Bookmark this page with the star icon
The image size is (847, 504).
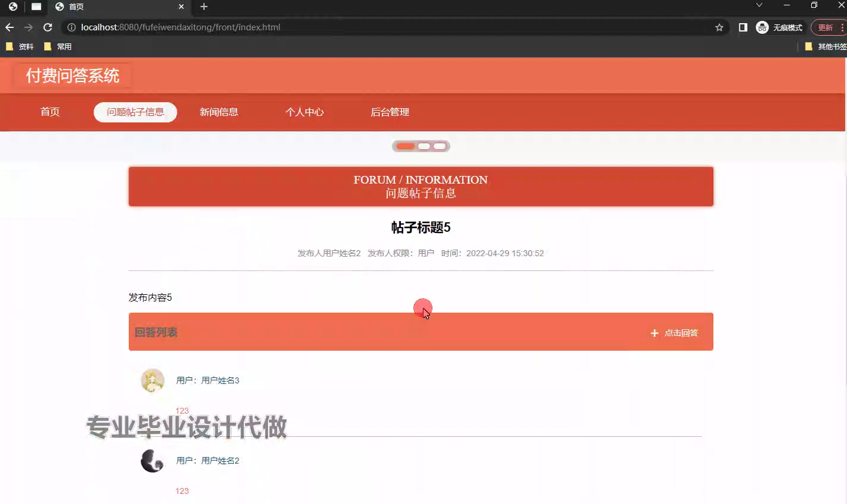coord(719,27)
